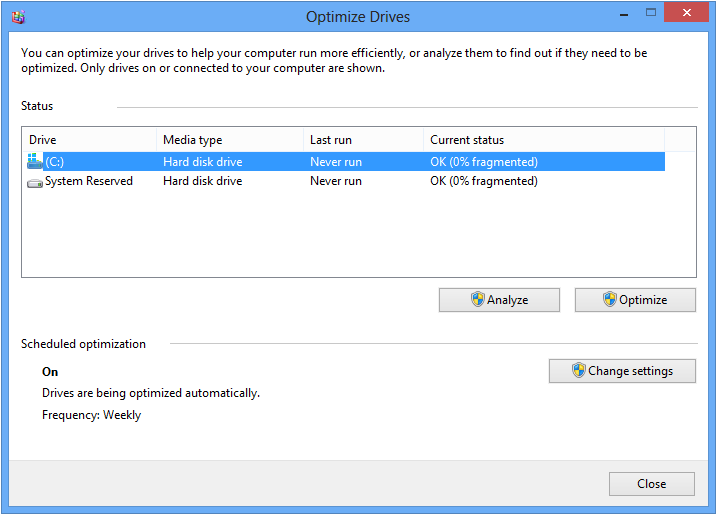The height and width of the screenshot is (515, 717).
Task: Click the C: drive Windows icon
Action: pyautogui.click(x=34, y=161)
